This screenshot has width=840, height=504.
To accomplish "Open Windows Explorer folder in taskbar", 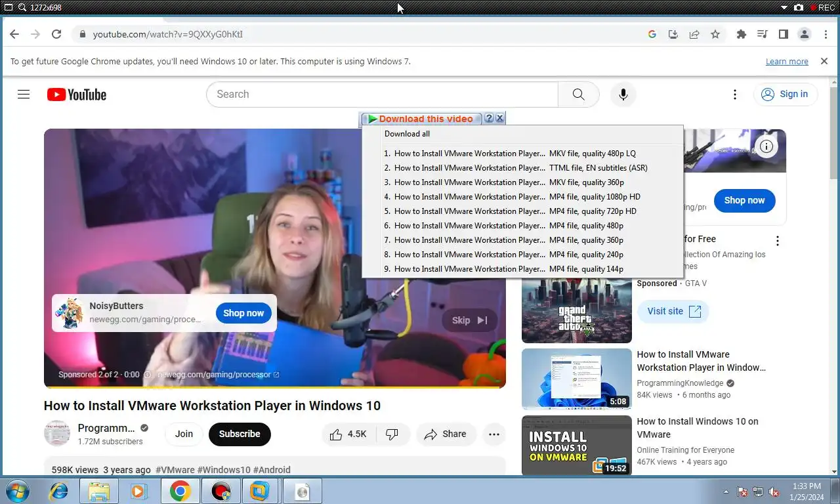I will pyautogui.click(x=99, y=491).
